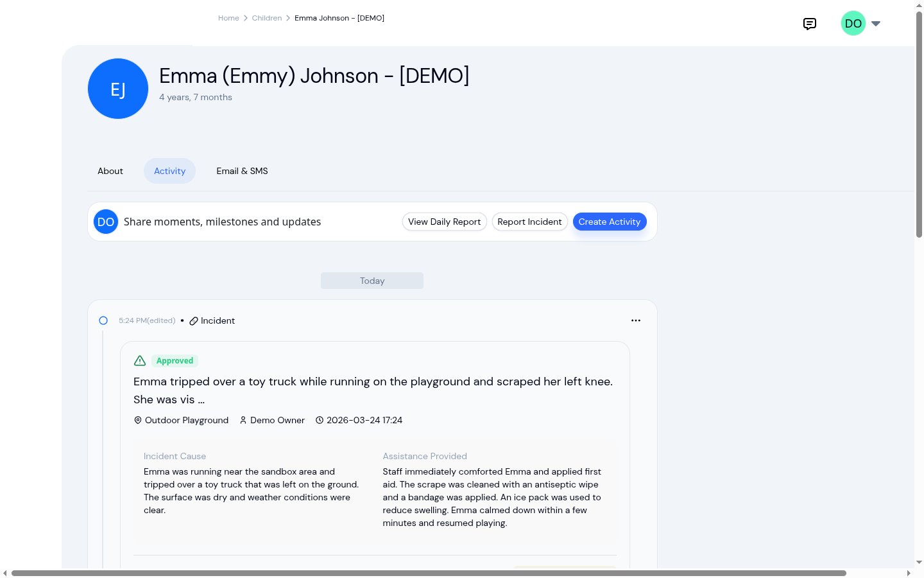Open the Email & SMS tab

242,171
